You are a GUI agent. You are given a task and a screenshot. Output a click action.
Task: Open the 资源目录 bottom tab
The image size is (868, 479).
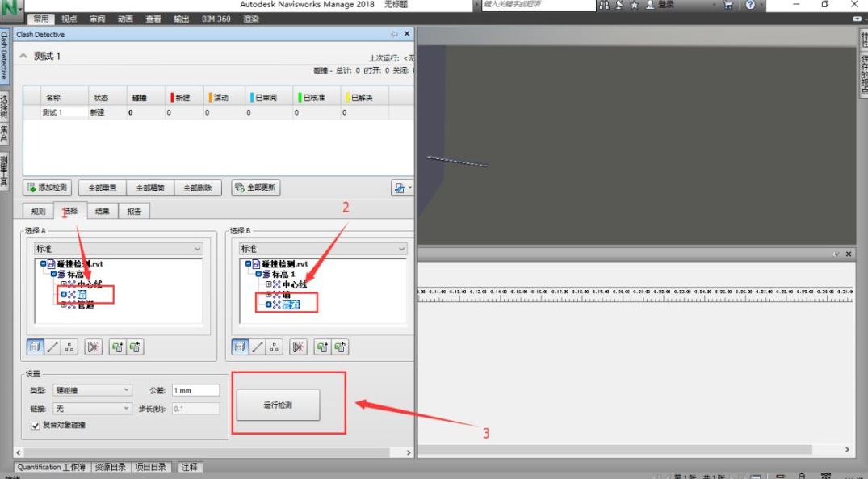tap(110, 467)
